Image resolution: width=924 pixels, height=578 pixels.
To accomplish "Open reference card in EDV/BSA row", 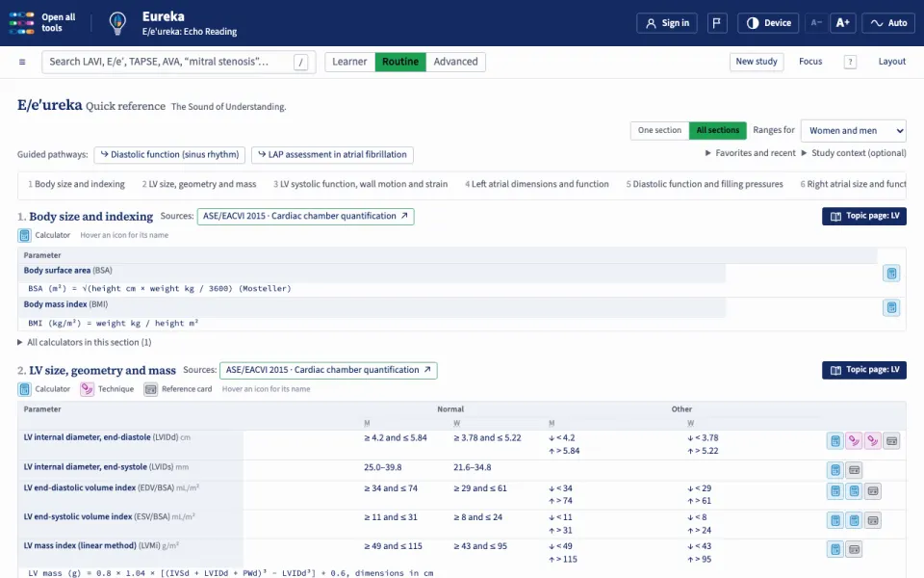I will [873, 490].
